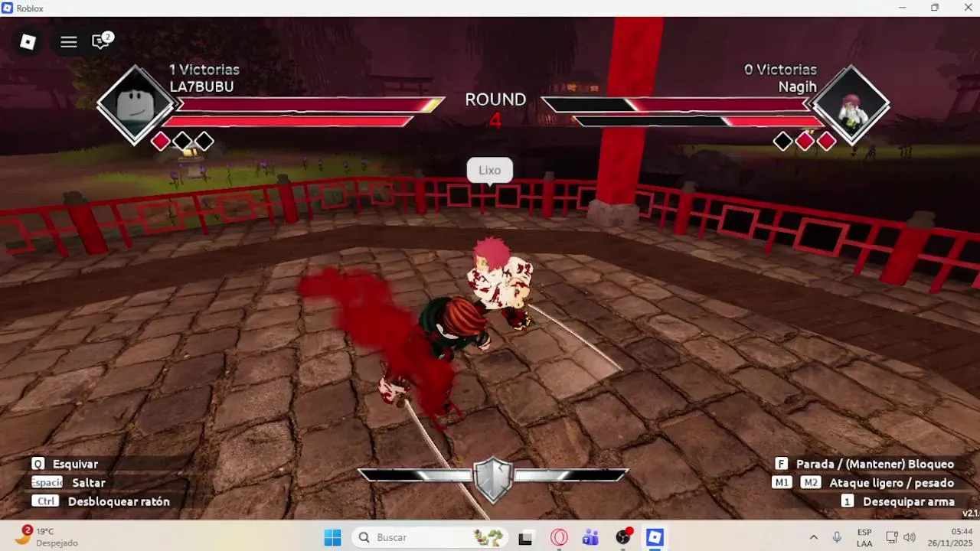Expand the hidden system tray icons chevron
The width and height of the screenshot is (980, 551).
click(x=813, y=537)
